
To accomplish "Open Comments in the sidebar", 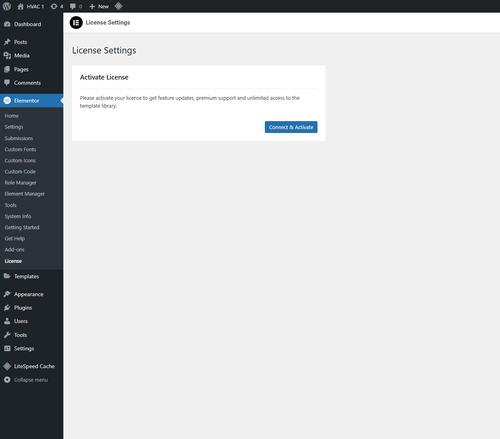I will point(31,83).
